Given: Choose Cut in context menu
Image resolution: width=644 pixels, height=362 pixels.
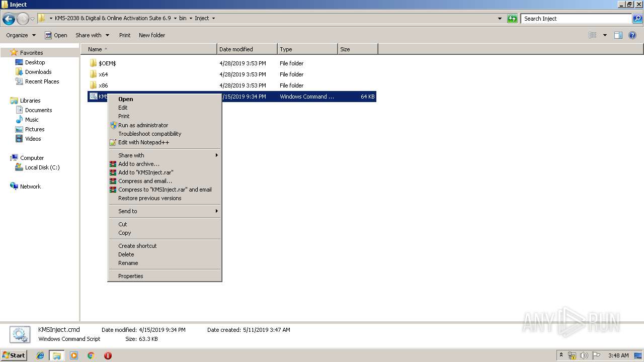Looking at the screenshot, I should point(165,224).
